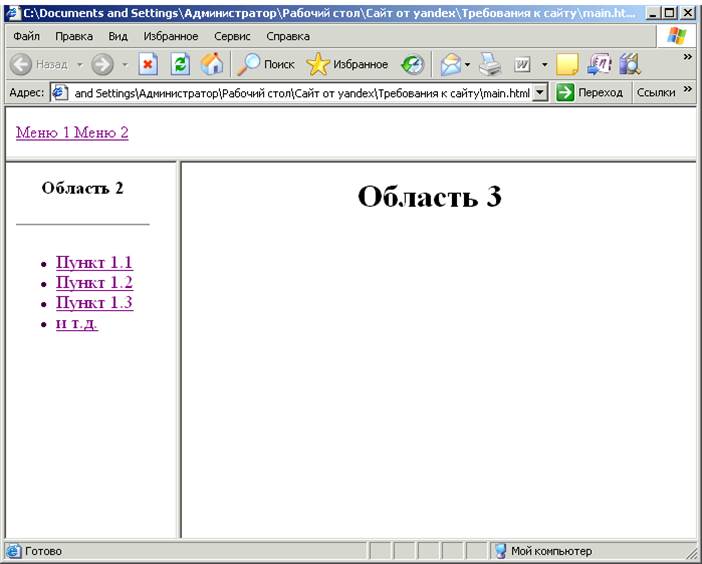This screenshot has height=564, width=702.
Task: Refresh the page with the green arrows icon
Action: (181, 64)
